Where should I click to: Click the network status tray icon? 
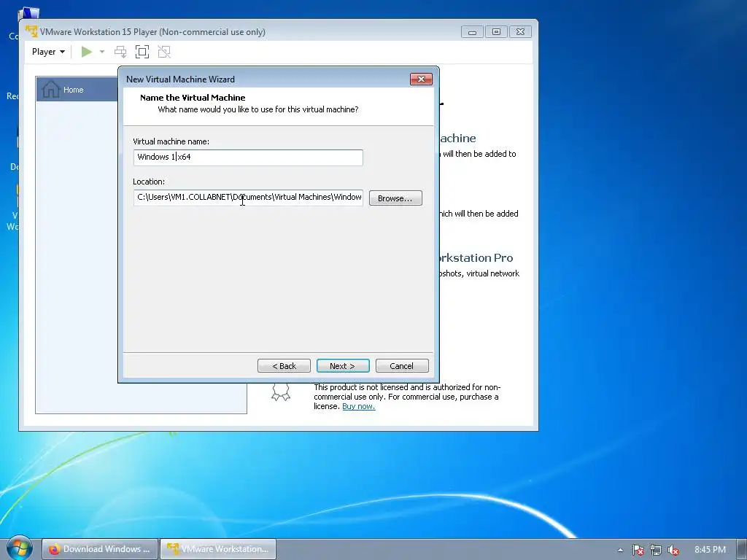(x=656, y=550)
